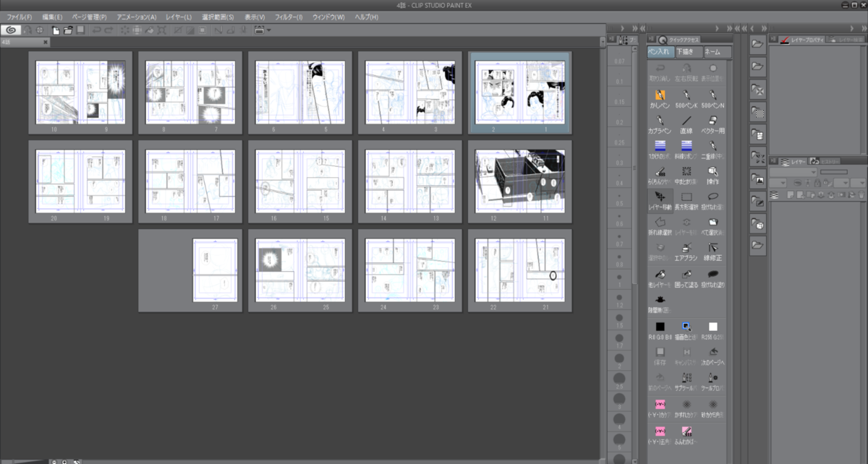This screenshot has height=464, width=868.
Task: Click the open file folder toolbar icon
Action: pos(68,30)
